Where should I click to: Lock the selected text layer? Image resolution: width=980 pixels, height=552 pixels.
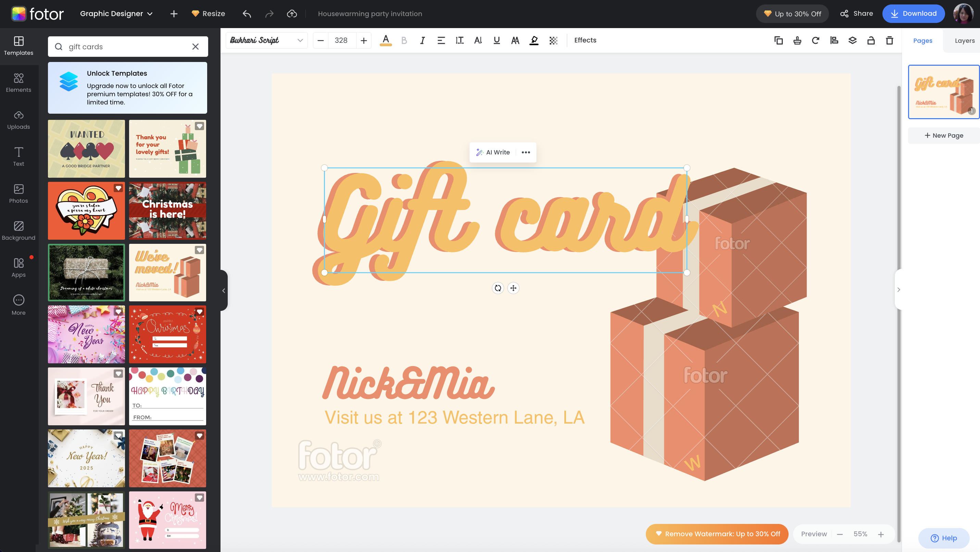tap(871, 40)
